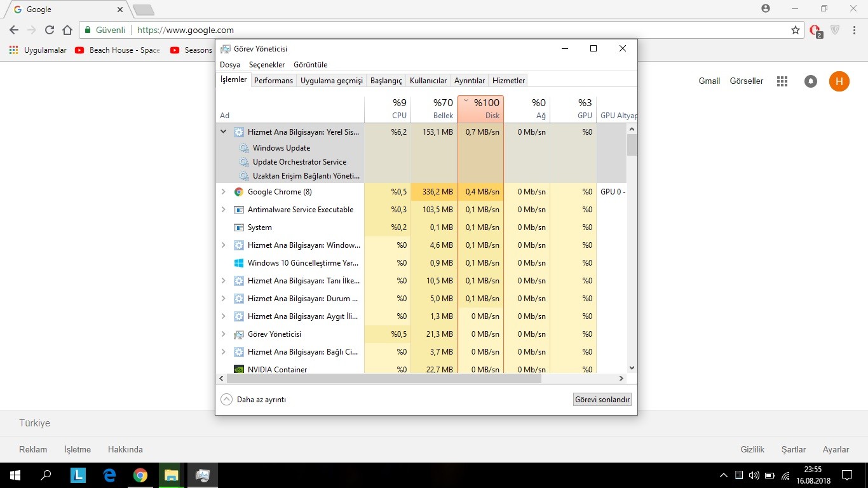
Task: Open the Gizlilik footer link
Action: [752, 449]
